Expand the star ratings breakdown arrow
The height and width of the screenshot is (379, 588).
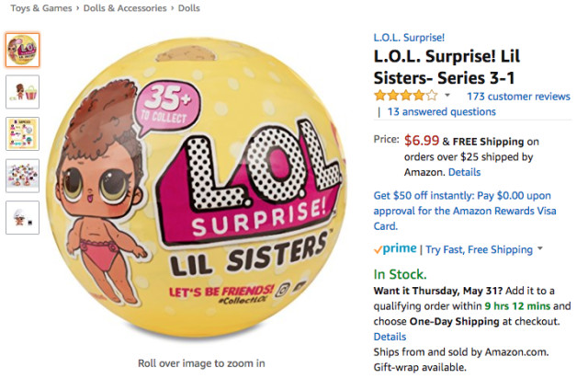pyautogui.click(x=447, y=96)
